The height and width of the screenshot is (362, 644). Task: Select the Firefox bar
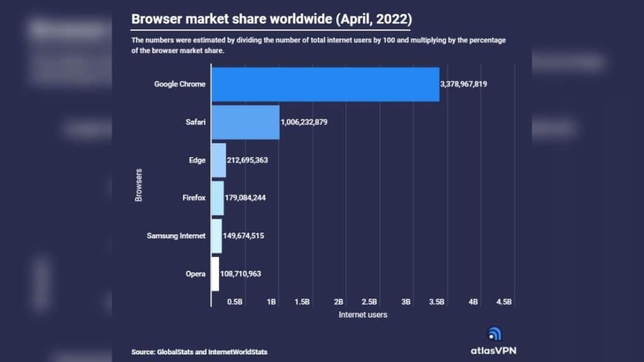(x=218, y=198)
